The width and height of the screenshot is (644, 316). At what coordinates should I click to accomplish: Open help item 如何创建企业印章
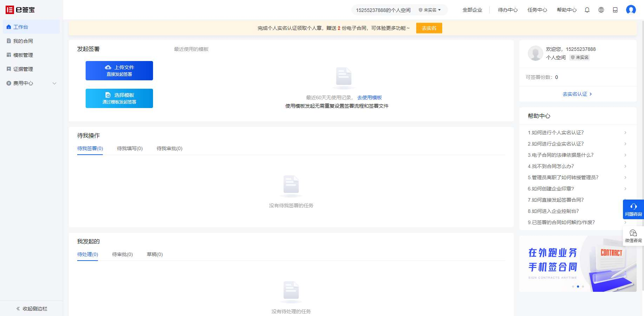pyautogui.click(x=551, y=189)
